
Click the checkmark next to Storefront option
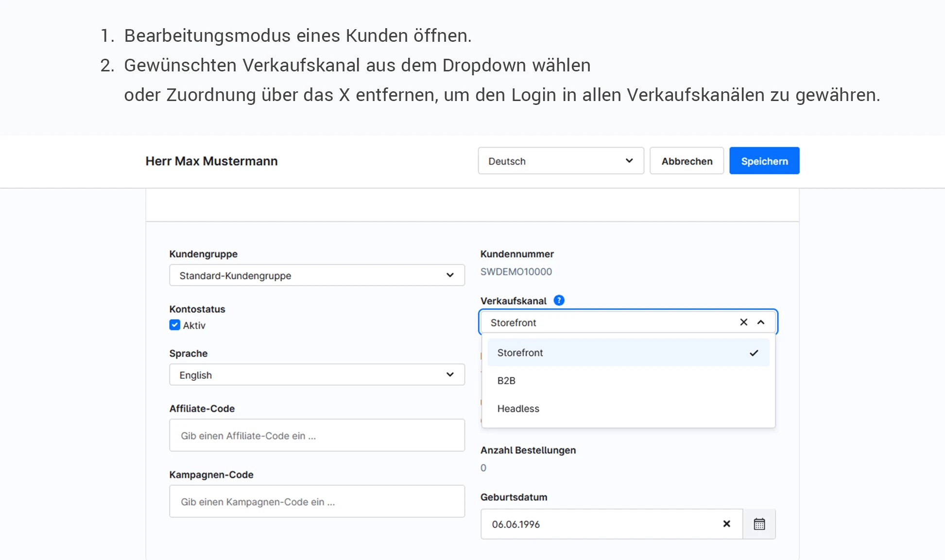pos(754,353)
